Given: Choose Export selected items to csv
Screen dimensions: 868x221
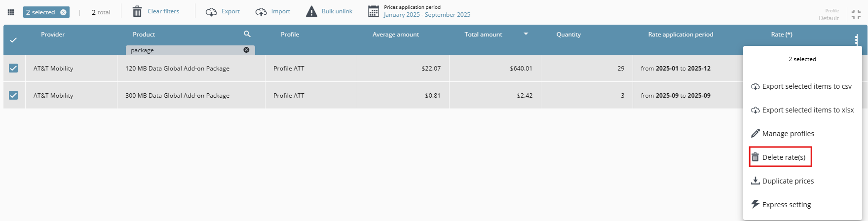Looking at the screenshot, I should [x=801, y=86].
